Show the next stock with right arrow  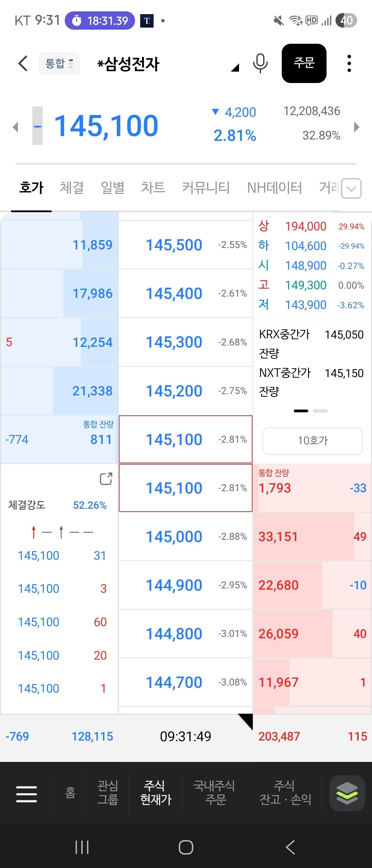point(357,127)
